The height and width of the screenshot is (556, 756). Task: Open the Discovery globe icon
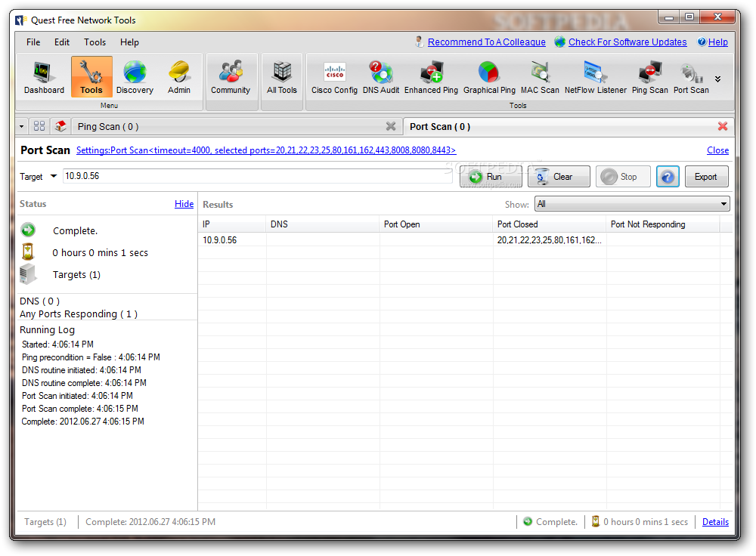point(135,77)
